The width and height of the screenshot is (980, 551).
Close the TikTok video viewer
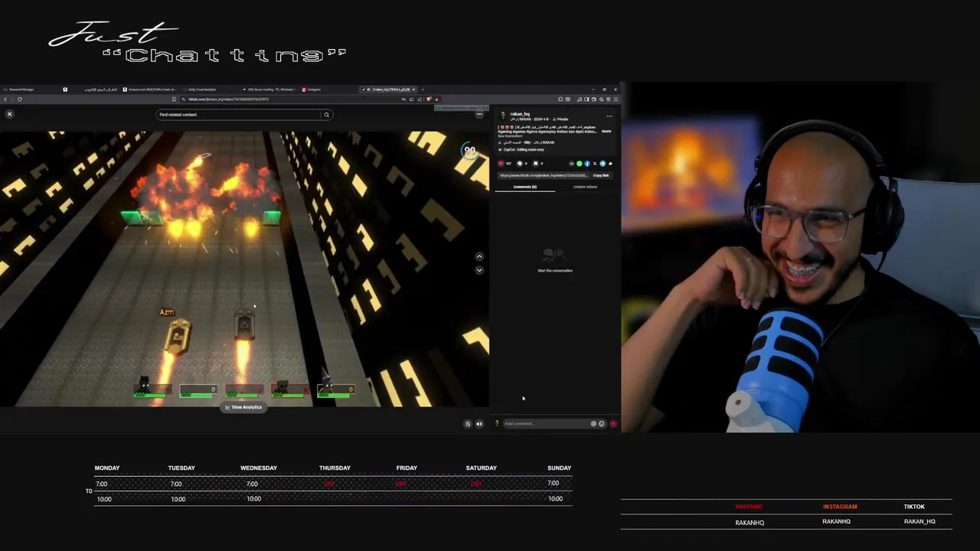tap(9, 114)
